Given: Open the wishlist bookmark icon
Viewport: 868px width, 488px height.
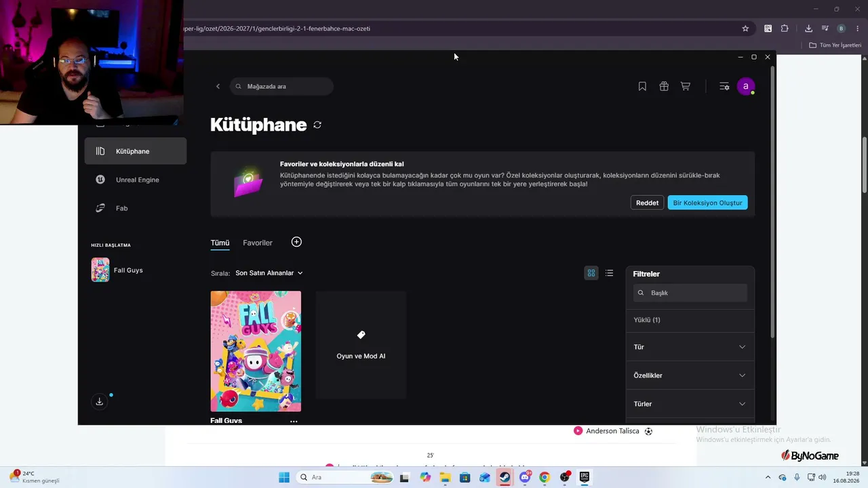Looking at the screenshot, I should tap(642, 86).
